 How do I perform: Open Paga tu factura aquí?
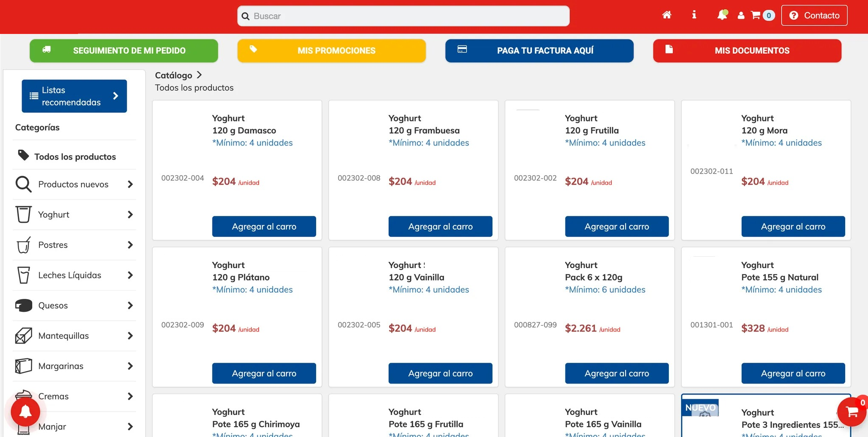coord(539,50)
